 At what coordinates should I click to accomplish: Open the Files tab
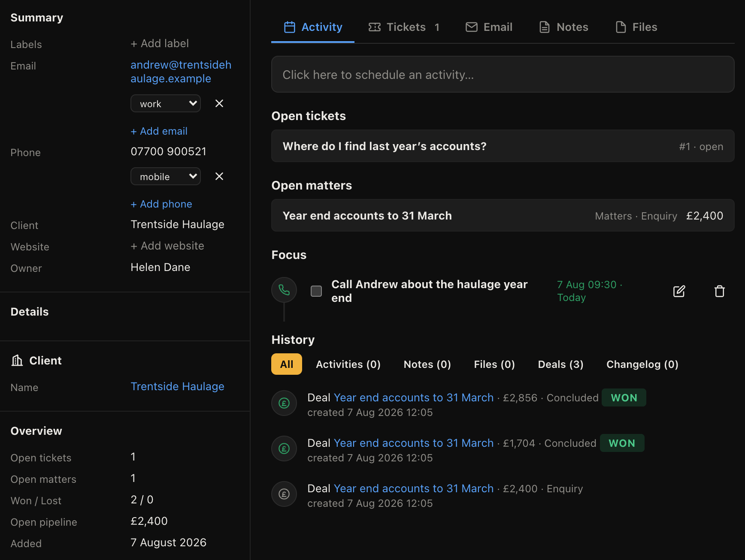pos(636,27)
